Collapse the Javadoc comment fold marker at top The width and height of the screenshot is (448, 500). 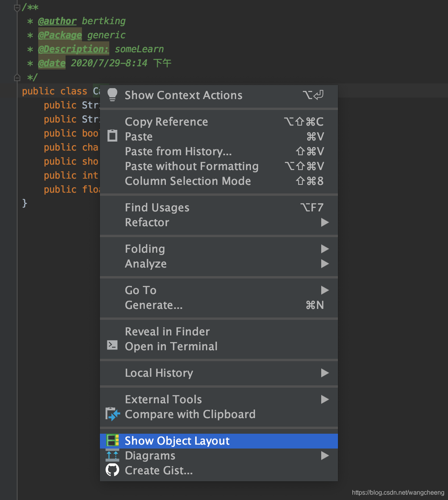pyautogui.click(x=17, y=7)
